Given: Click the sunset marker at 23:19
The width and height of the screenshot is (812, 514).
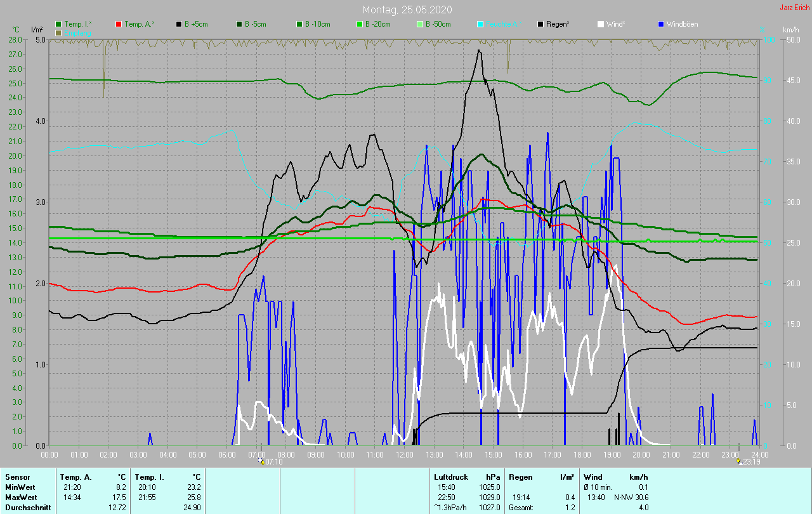Looking at the screenshot, I should (740, 462).
